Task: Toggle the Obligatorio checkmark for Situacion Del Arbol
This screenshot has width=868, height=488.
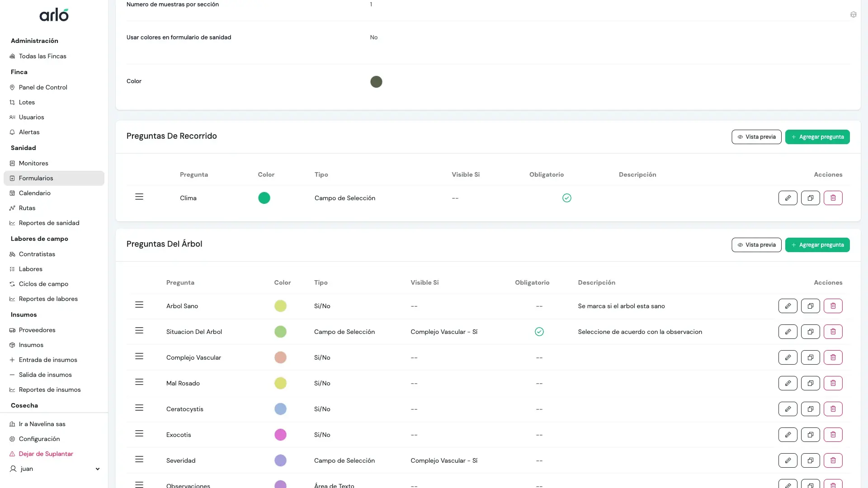Action: tap(539, 332)
